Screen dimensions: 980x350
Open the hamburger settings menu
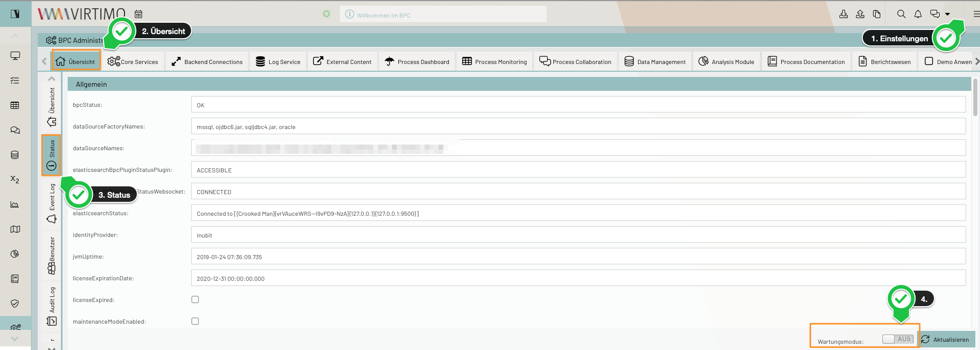tap(976, 14)
